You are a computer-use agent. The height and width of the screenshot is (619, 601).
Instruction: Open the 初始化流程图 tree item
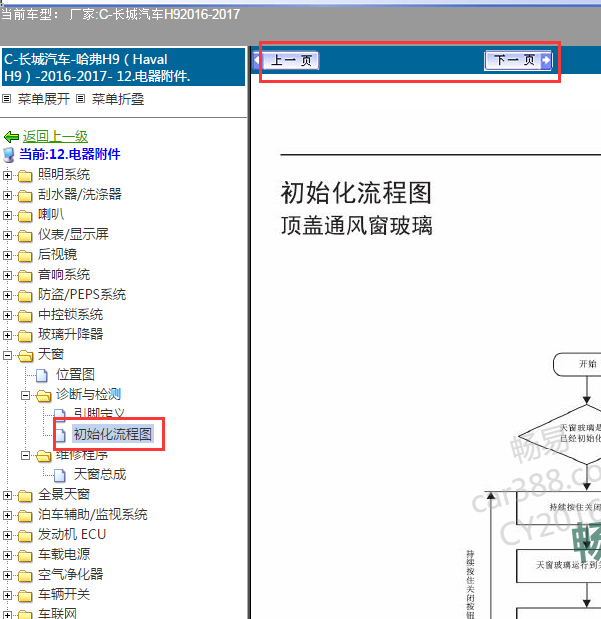[x=113, y=434]
